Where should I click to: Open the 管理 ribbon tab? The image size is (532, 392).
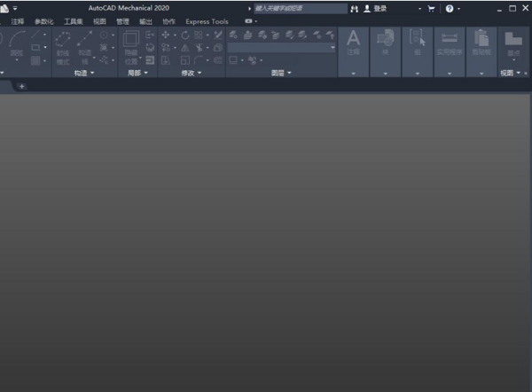pyautogui.click(x=122, y=21)
